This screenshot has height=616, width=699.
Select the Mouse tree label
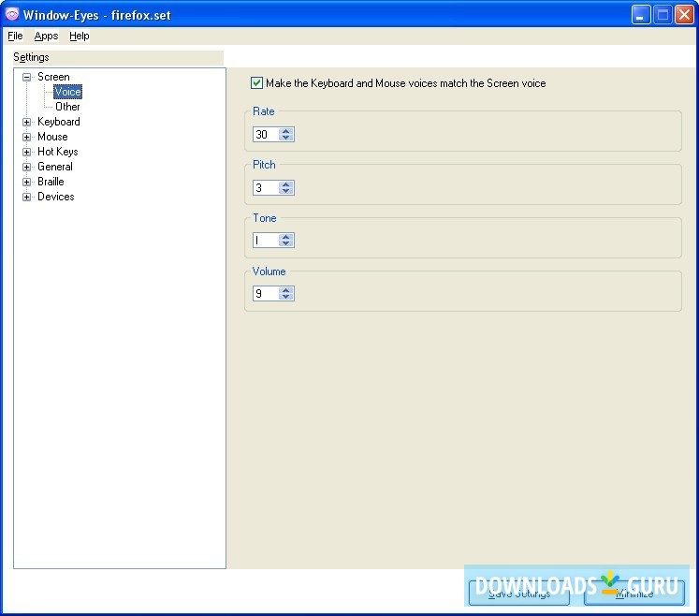[52, 137]
